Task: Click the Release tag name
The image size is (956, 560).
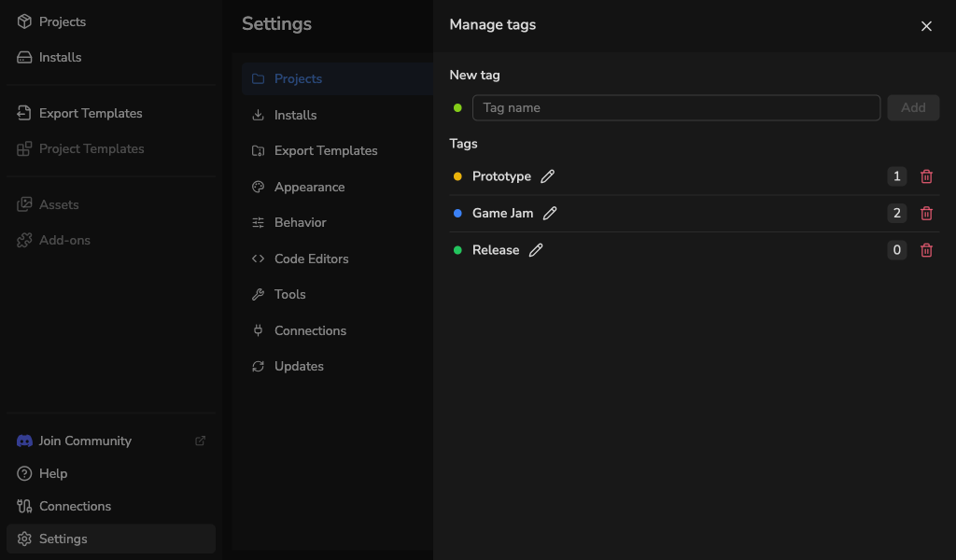Action: (496, 250)
